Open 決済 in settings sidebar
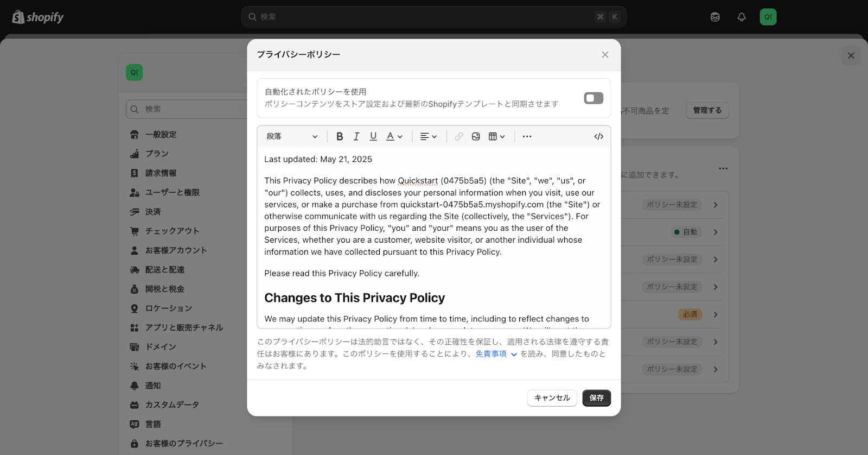The height and width of the screenshot is (455, 868). [x=153, y=212]
